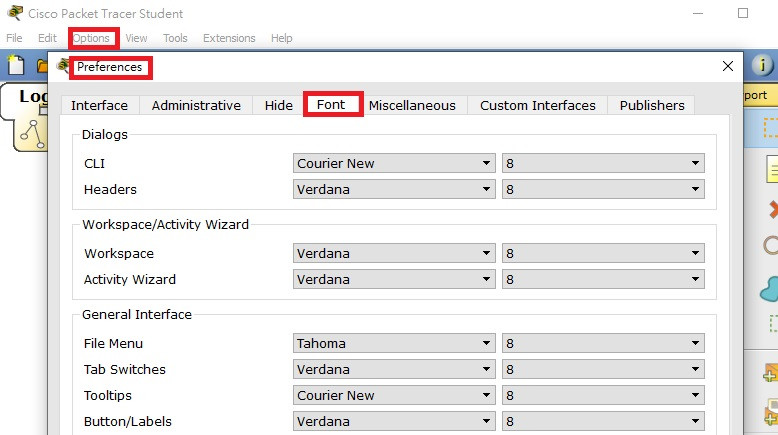
Task: Open the View menu
Action: [136, 38]
